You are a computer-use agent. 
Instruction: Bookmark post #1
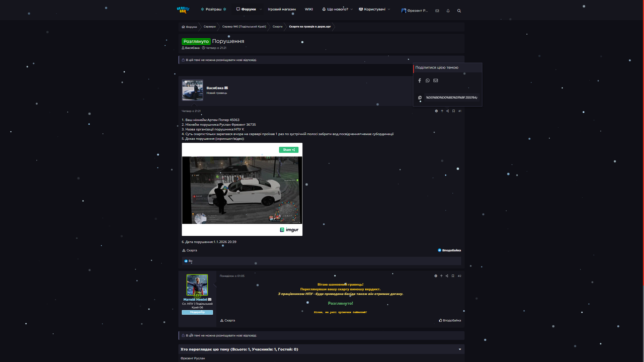453,111
